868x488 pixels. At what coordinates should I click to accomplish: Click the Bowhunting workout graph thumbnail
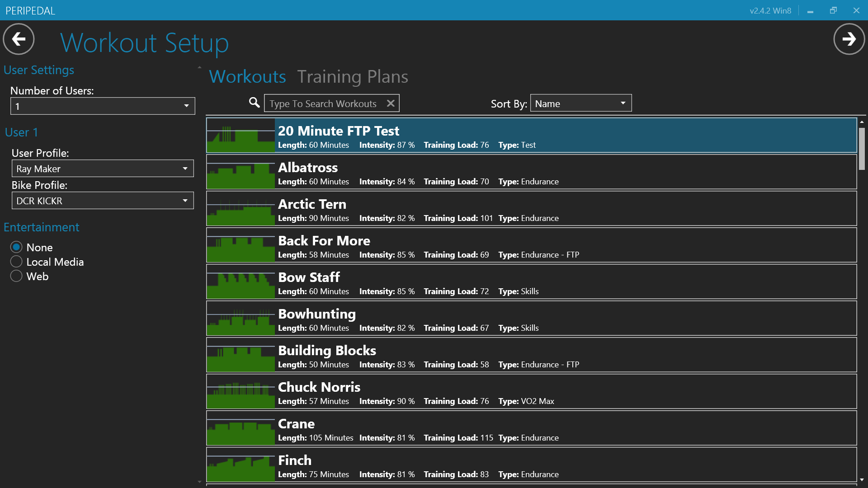[241, 318]
